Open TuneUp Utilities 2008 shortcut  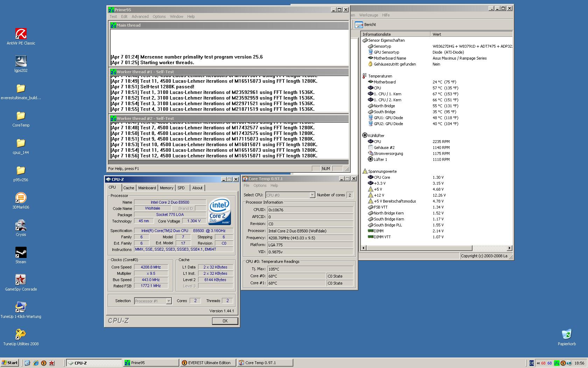(x=21, y=335)
